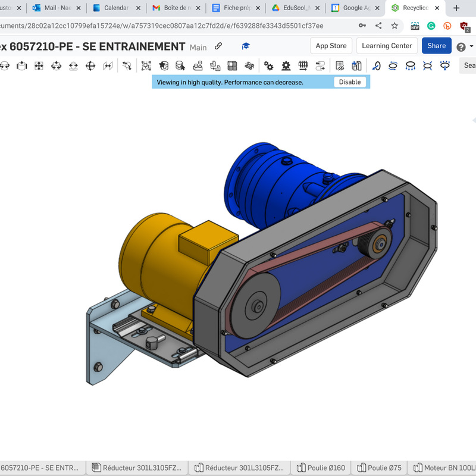476x476 pixels.
Task: Open a new browser tab
Action: coord(456,8)
